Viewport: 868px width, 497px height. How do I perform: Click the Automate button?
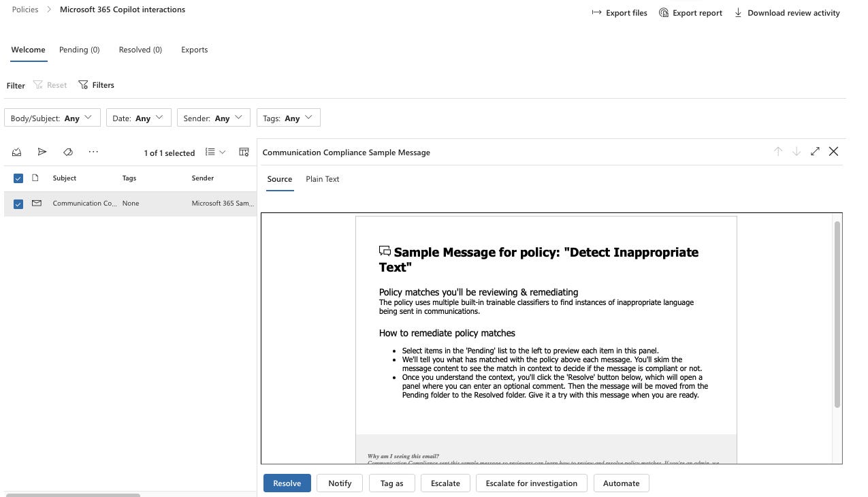click(622, 483)
